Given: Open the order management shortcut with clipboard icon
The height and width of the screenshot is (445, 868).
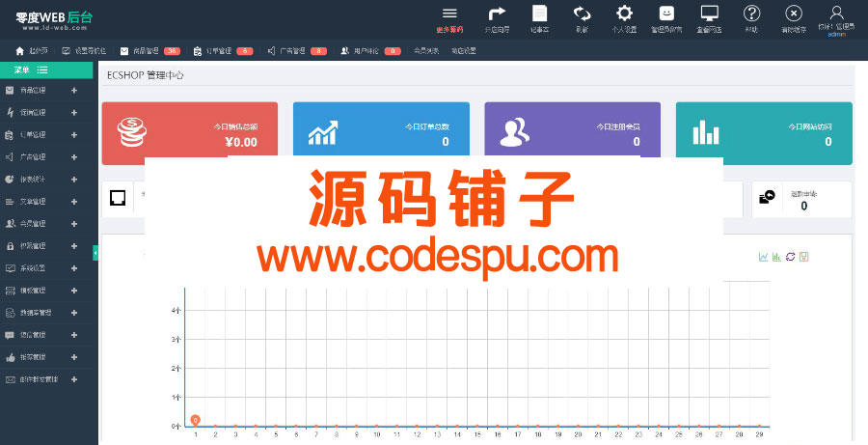Looking at the screenshot, I should (223, 51).
